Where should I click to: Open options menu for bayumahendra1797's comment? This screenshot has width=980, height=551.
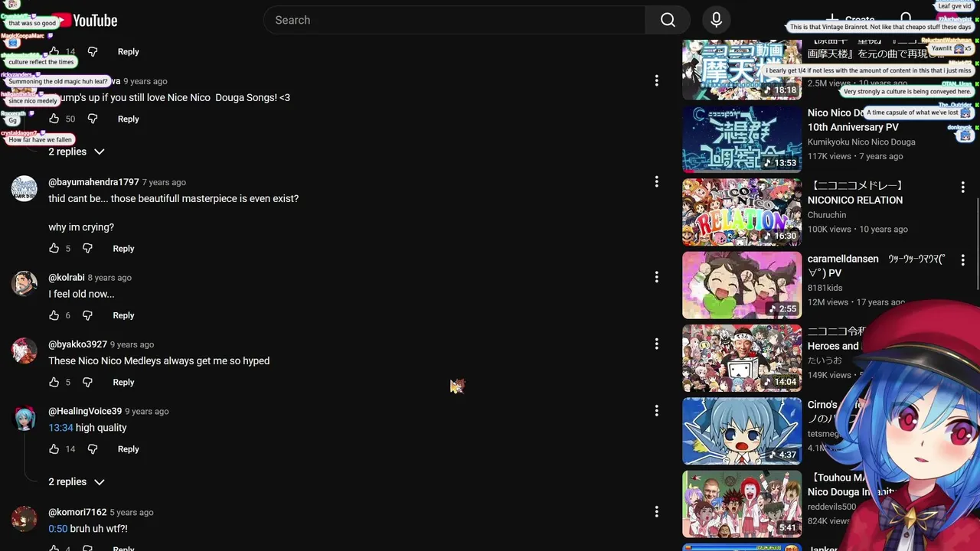656,181
